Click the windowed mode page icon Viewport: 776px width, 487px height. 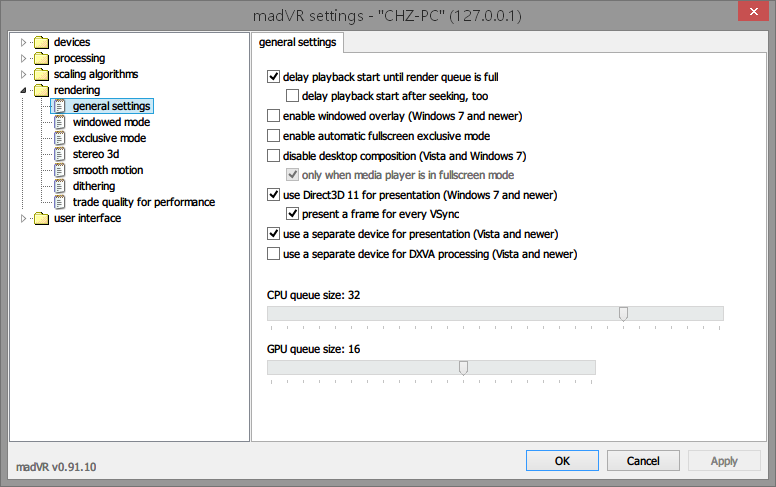click(60, 122)
